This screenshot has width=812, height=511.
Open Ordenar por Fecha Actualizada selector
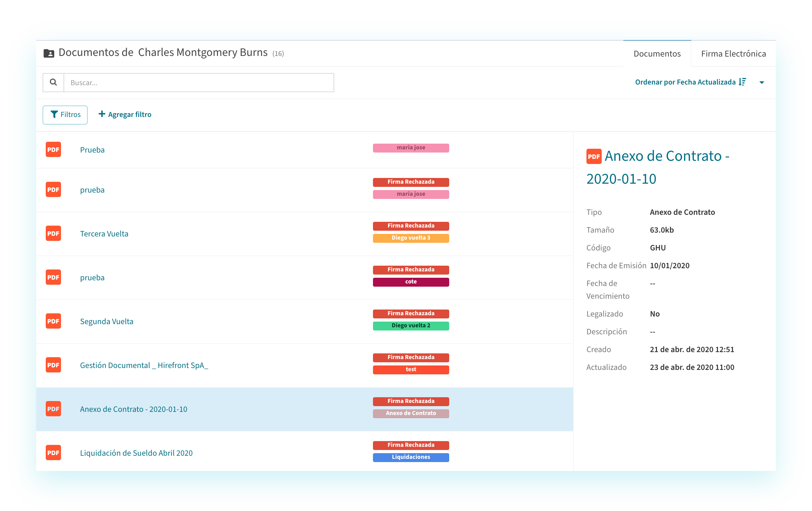point(685,82)
